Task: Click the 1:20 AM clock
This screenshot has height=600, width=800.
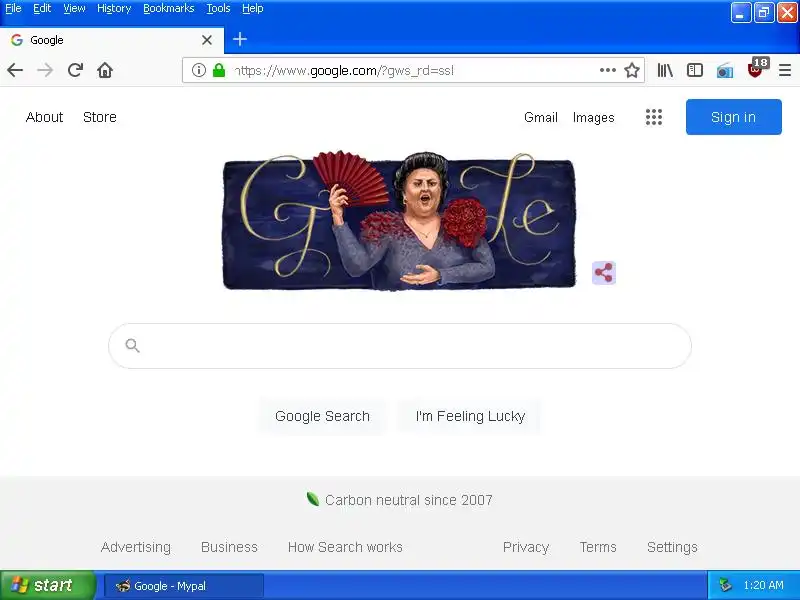Action: point(763,585)
